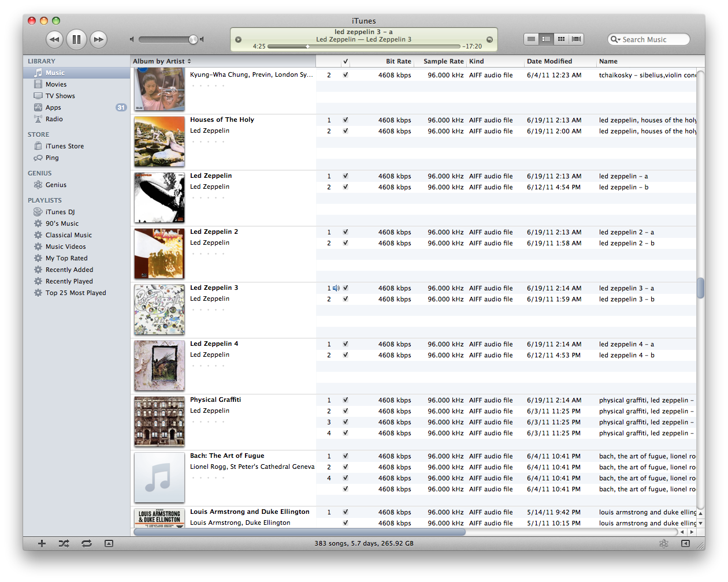Open Ping in the sidebar

click(76, 158)
